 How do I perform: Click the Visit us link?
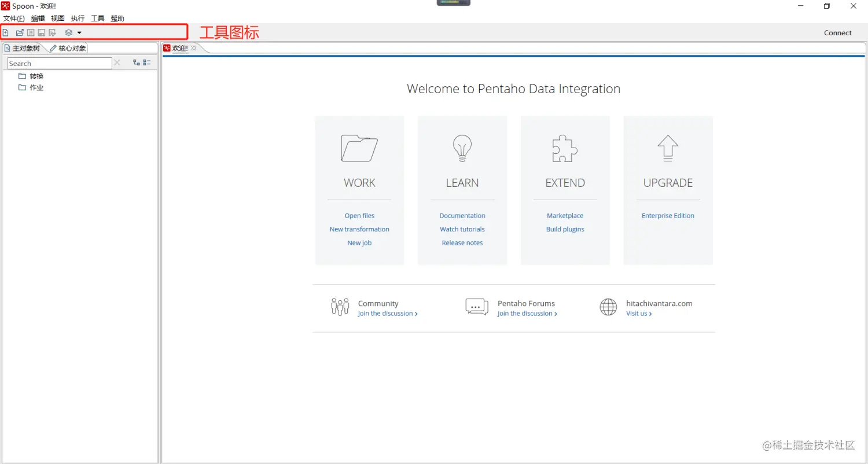[x=639, y=314]
